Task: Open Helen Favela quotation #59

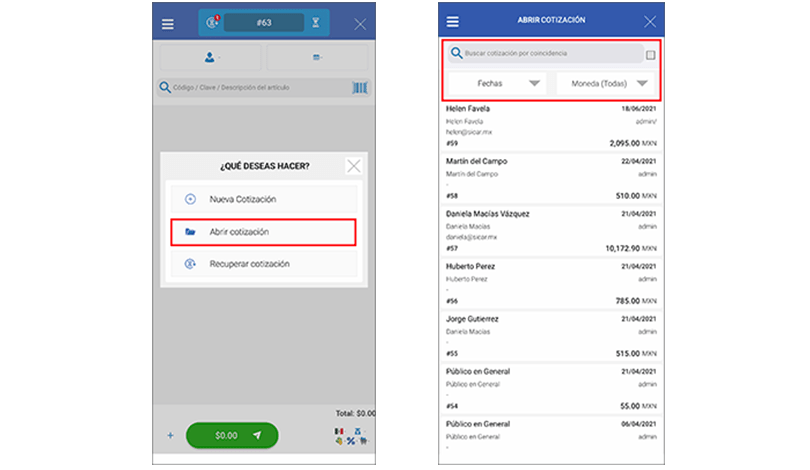Action: click(x=552, y=125)
